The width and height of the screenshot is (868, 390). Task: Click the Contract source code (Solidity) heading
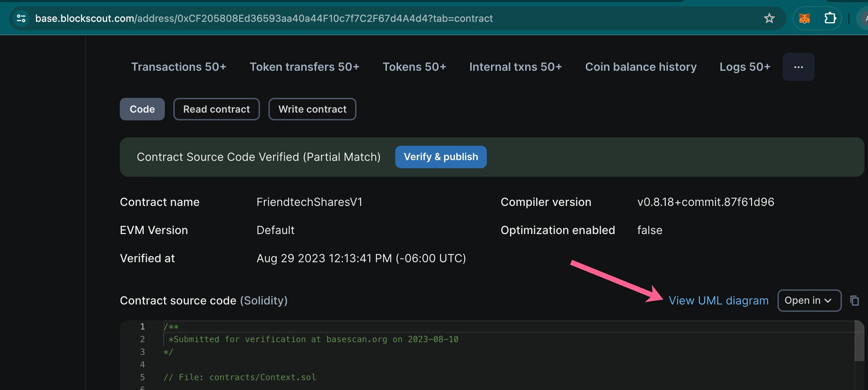pos(203,300)
